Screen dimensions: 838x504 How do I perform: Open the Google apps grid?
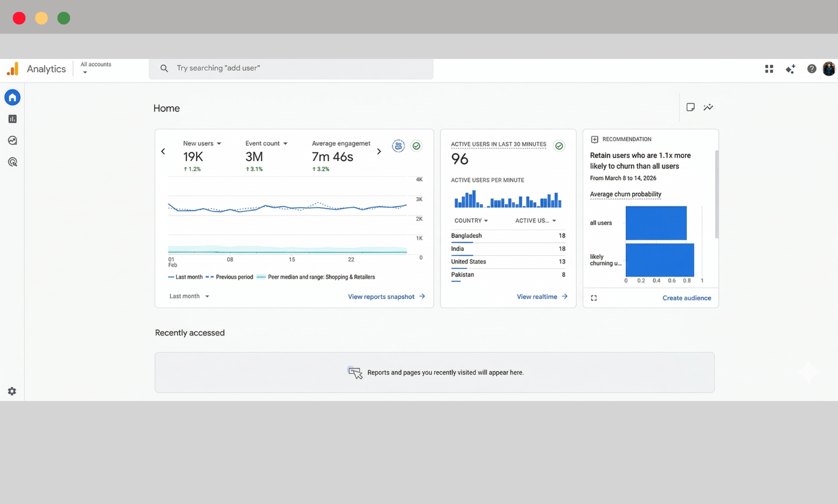point(768,69)
